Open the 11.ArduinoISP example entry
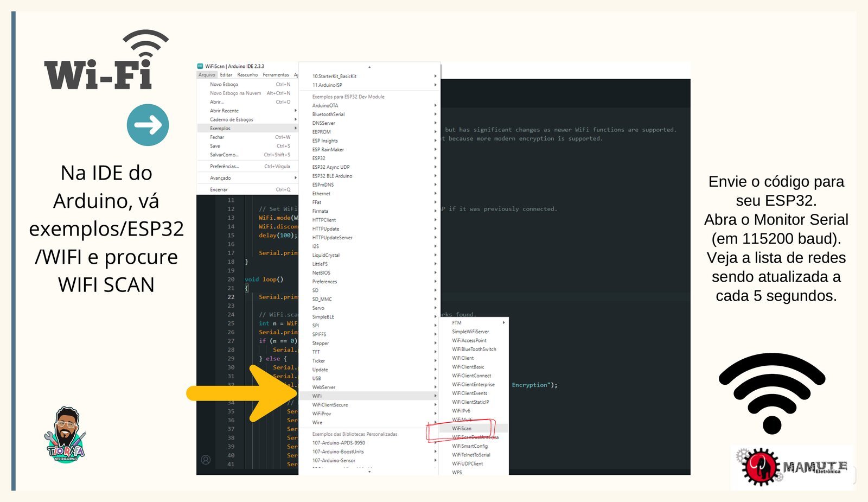The width and height of the screenshot is (868, 502). click(369, 85)
